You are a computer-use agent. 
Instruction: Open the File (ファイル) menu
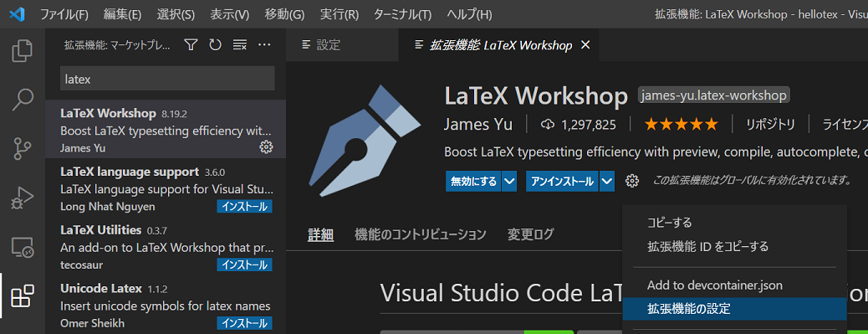(x=64, y=14)
